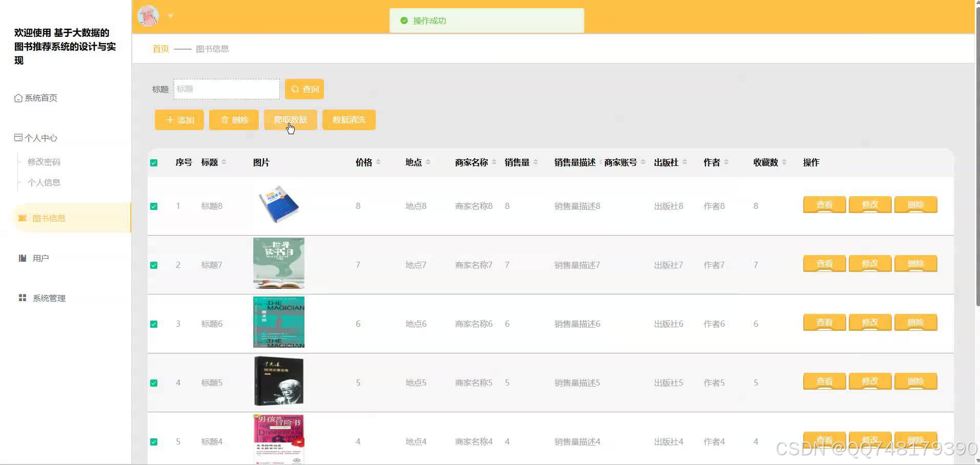Click the 系统管理 grid icon
The height and width of the screenshot is (465, 980).
[22, 298]
